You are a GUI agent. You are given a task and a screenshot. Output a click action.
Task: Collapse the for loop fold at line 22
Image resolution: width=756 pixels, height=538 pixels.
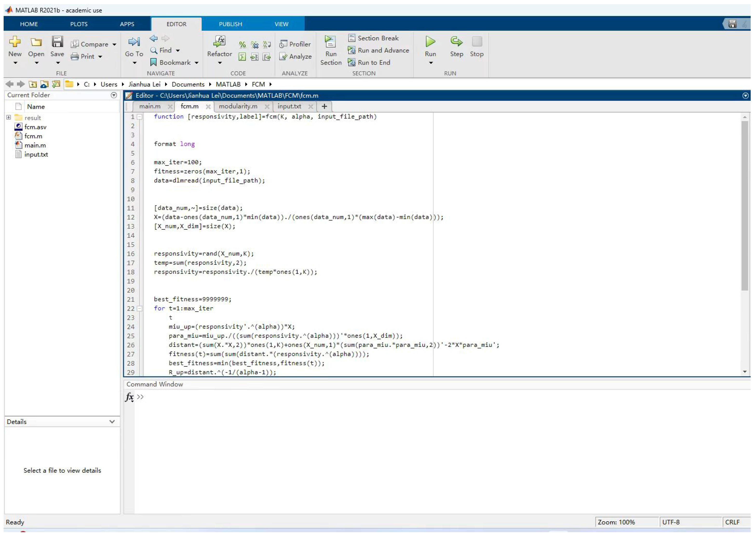tap(140, 309)
